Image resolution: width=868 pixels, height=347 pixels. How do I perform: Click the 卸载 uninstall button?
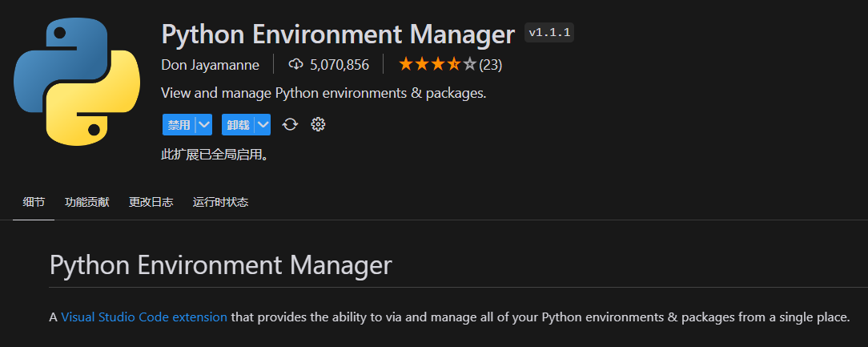coord(238,125)
